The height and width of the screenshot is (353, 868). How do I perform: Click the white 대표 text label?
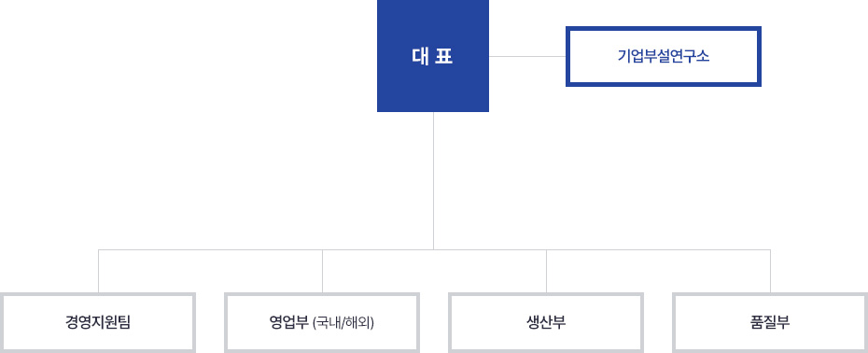coord(432,57)
